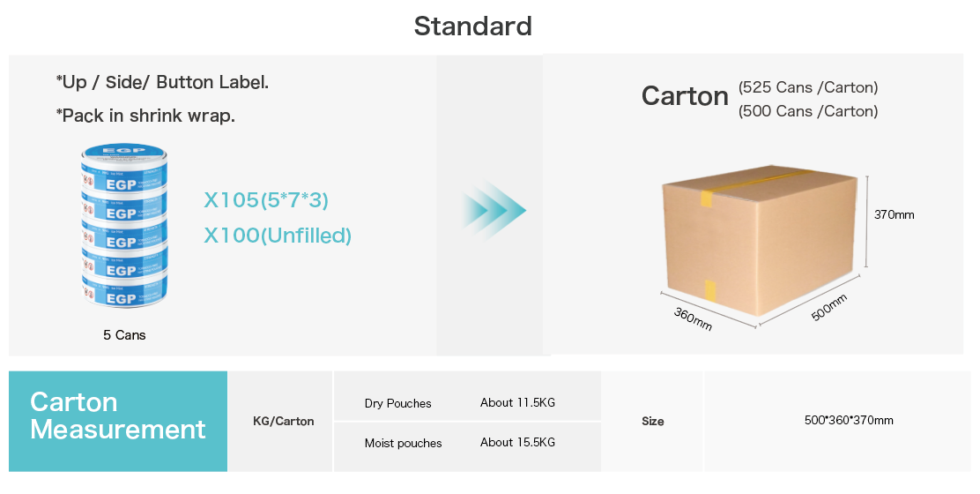Click the top EGP can lid
This screenshot has width=980, height=494.
[122, 154]
